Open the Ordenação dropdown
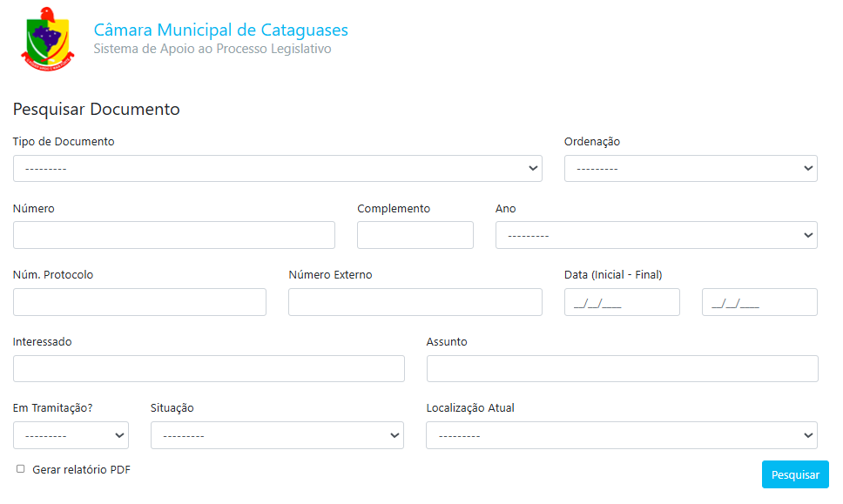 point(690,169)
